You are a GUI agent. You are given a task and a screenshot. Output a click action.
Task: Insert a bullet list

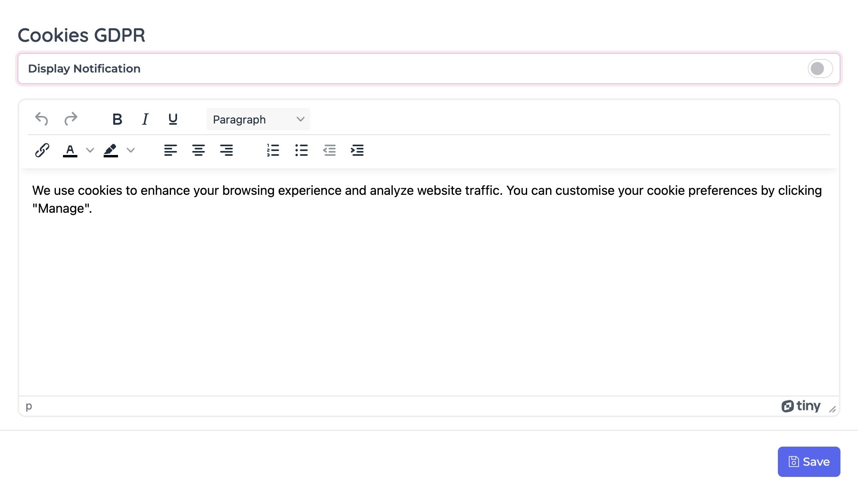point(301,150)
